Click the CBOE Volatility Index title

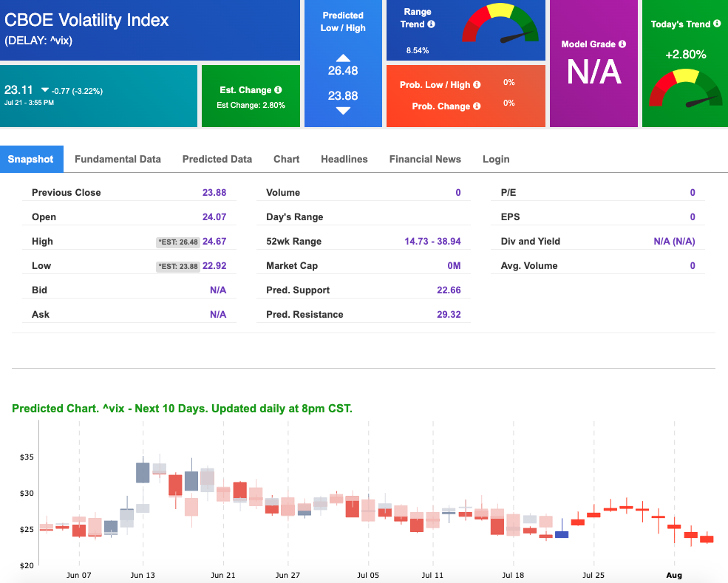tap(86, 21)
